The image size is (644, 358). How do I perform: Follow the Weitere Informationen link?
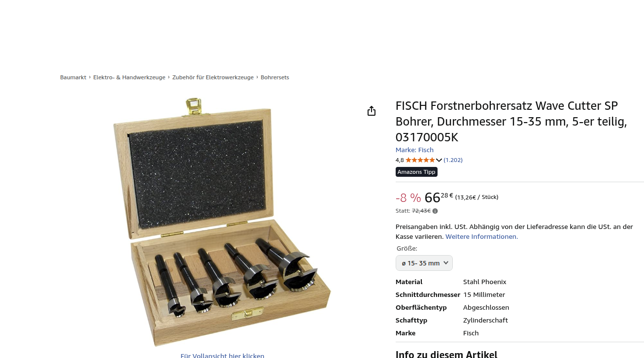(x=481, y=237)
